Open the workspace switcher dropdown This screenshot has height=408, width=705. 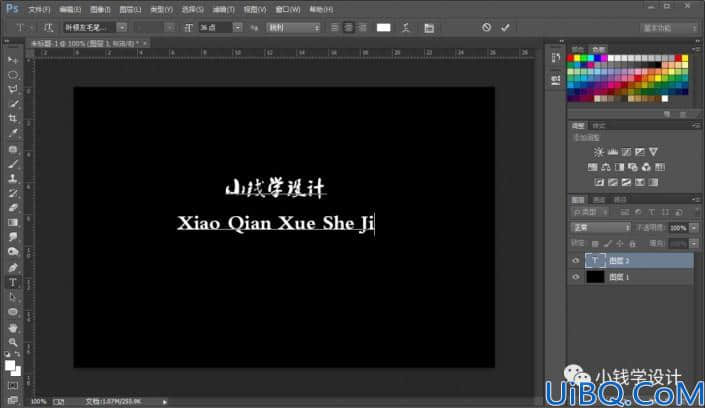click(669, 28)
